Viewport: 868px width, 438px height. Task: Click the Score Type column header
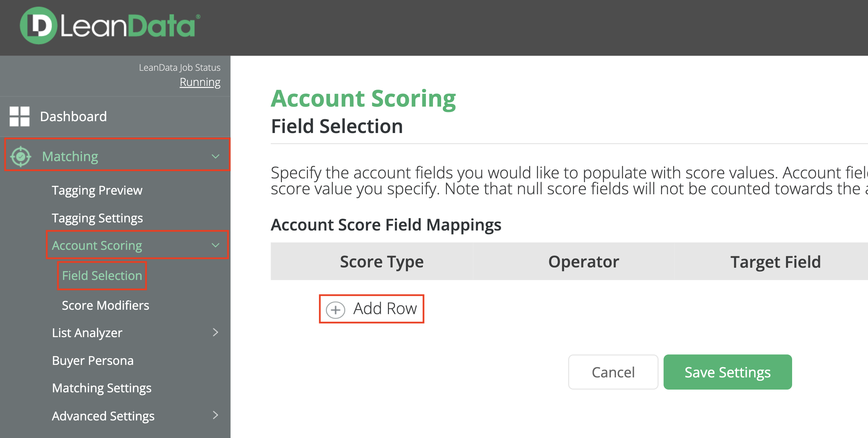[381, 262]
